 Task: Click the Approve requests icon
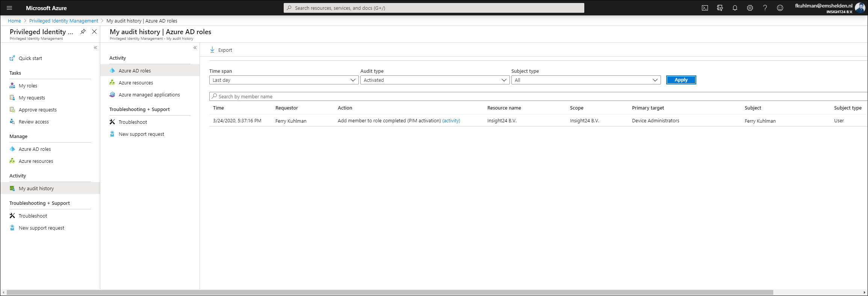point(12,110)
